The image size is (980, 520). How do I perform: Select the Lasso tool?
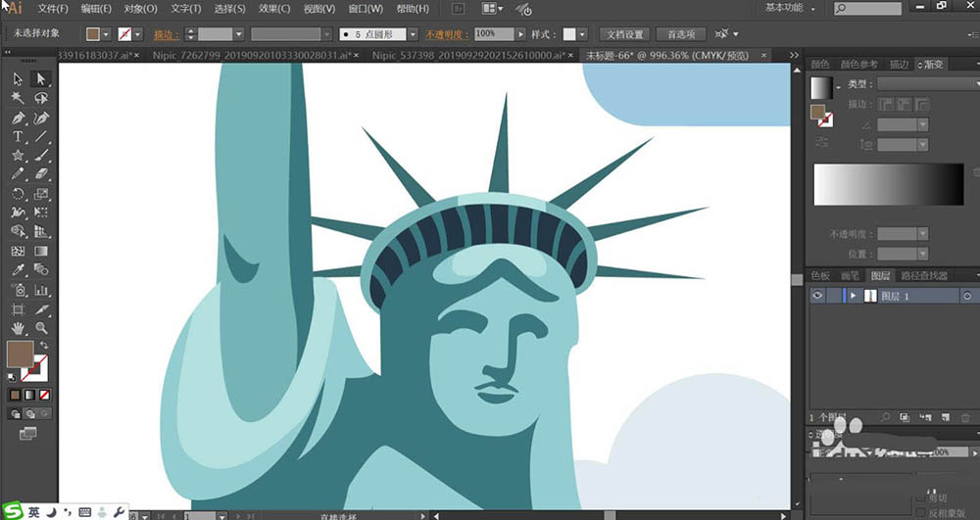41,98
